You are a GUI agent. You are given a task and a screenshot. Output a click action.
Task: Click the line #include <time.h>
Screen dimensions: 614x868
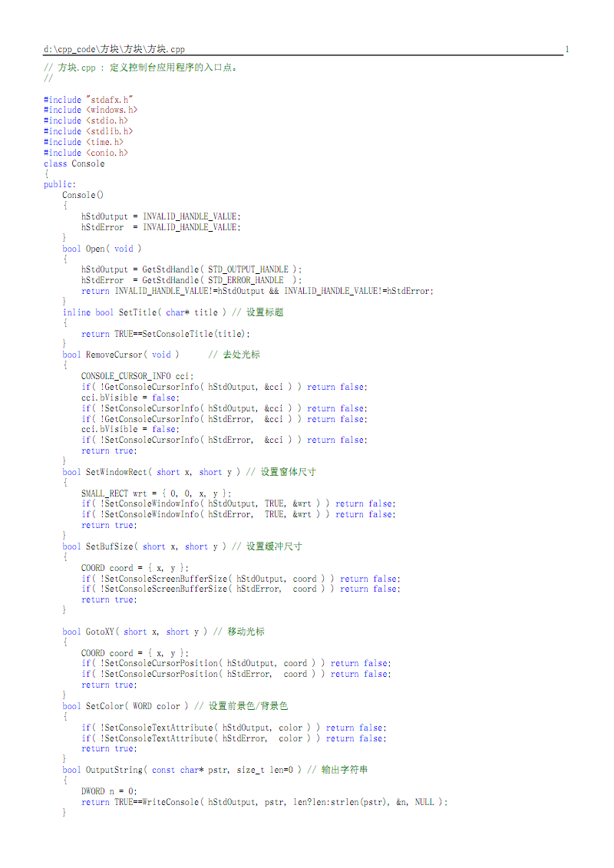tap(84, 142)
